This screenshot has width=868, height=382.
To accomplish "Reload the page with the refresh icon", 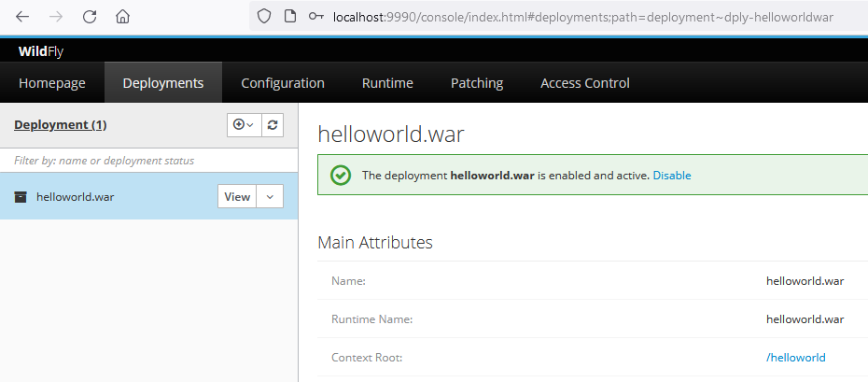I will point(90,17).
